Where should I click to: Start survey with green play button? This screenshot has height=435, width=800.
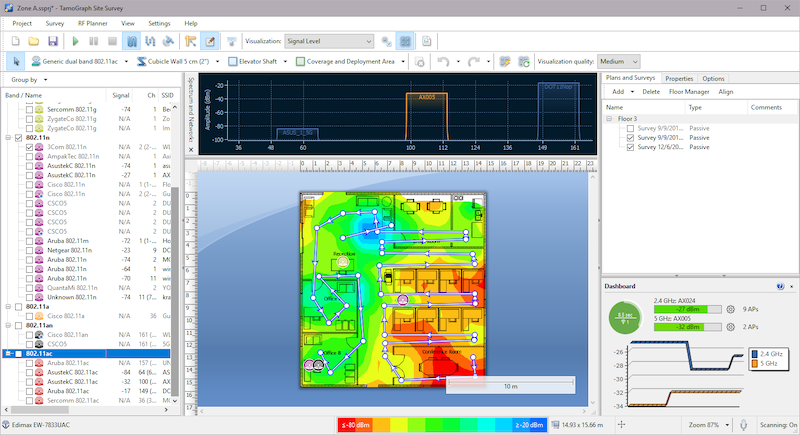coord(76,41)
